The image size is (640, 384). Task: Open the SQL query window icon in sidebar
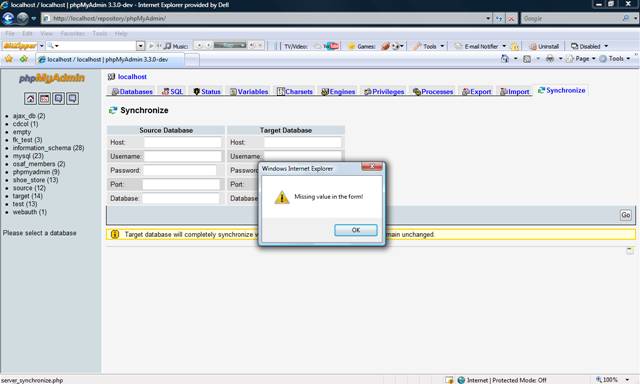point(44,98)
